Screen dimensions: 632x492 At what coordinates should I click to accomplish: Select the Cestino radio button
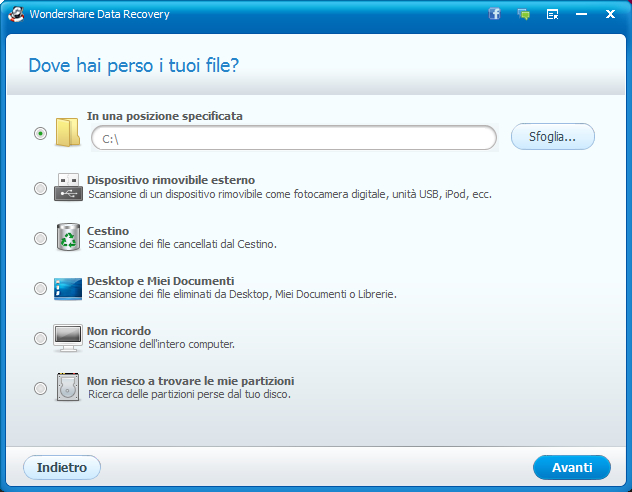[x=40, y=238]
